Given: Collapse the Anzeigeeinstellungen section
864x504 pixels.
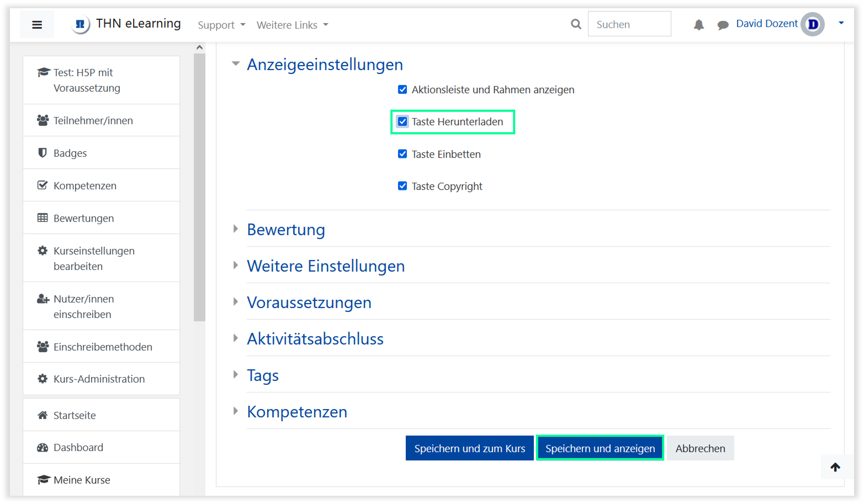Looking at the screenshot, I should coord(325,65).
